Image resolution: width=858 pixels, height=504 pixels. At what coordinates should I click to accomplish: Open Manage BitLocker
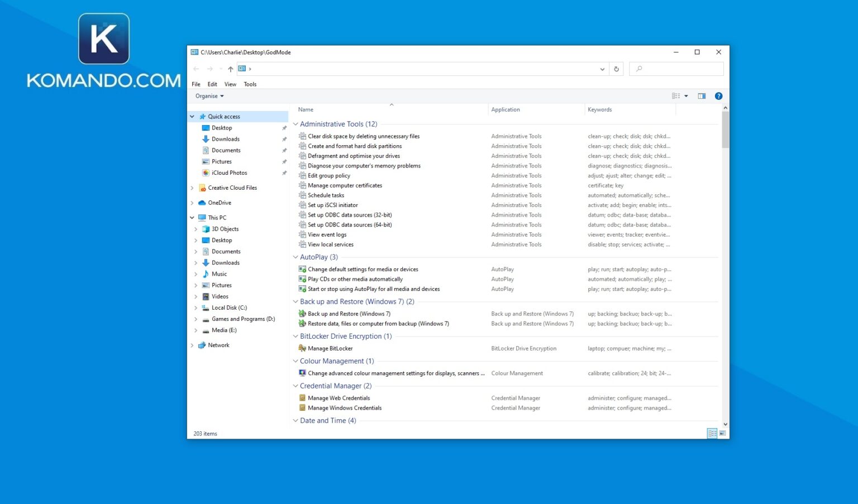tap(330, 348)
